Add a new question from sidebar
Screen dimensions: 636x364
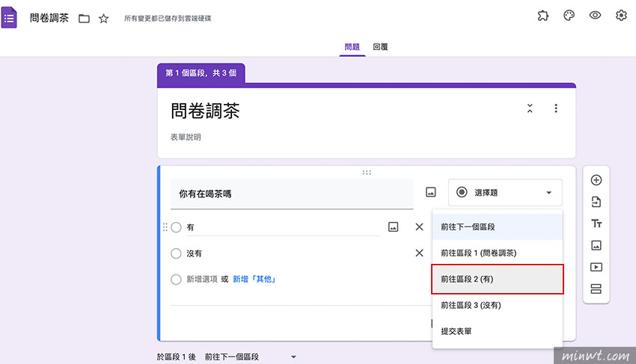tap(596, 180)
